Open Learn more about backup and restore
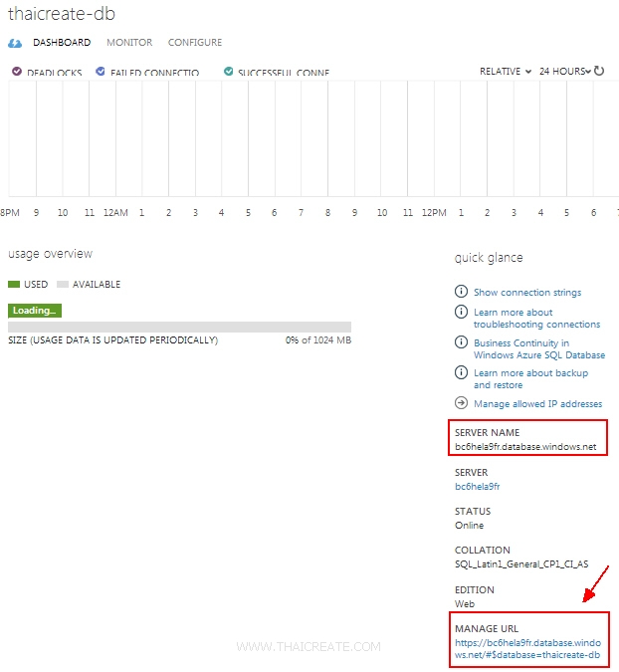Image resolution: width=619 pixels, height=672 pixels. pyautogui.click(x=530, y=379)
